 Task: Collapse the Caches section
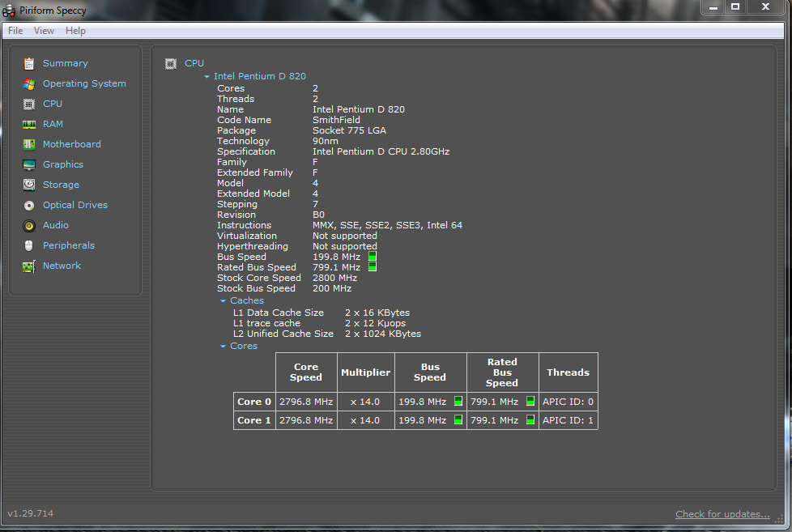[x=224, y=301]
